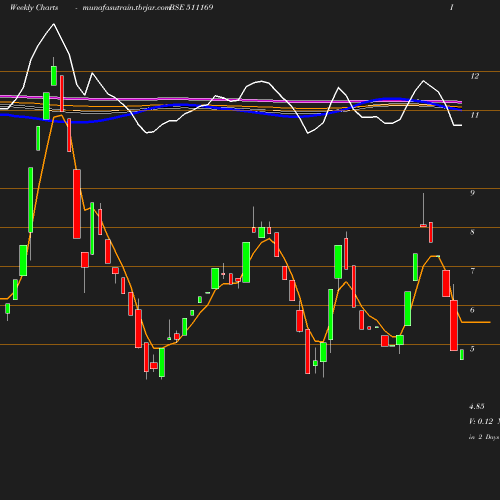Image resolution: width=500 pixels, height=500 pixels.
Task: Click the "Weekly Charts" title text
Action: [x=34, y=7]
